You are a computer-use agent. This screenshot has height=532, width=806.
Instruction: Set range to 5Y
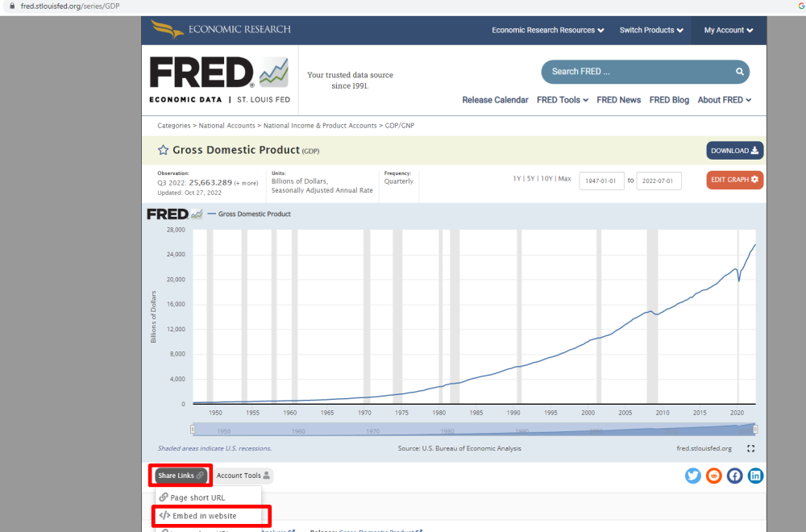coord(531,179)
